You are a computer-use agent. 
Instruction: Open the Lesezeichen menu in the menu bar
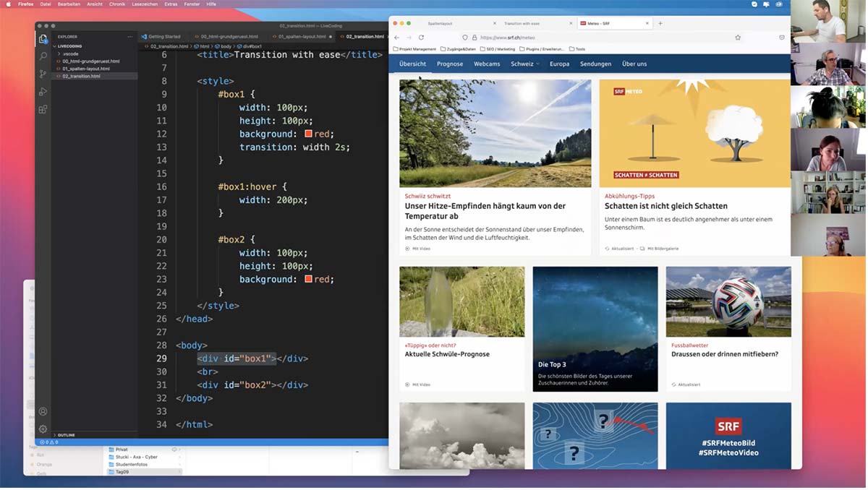click(x=144, y=4)
